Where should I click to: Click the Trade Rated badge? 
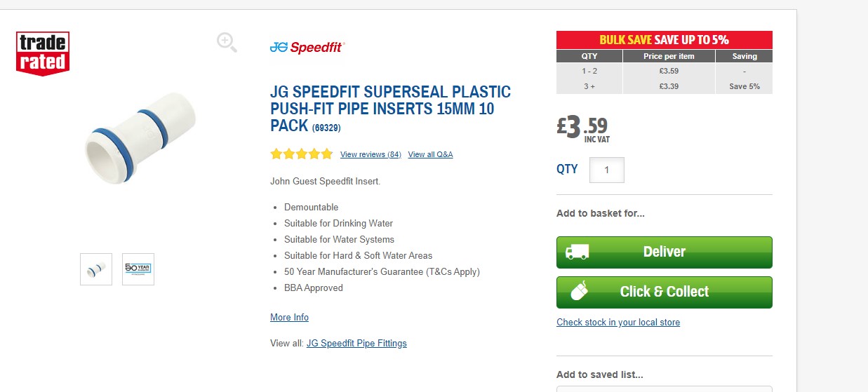(x=43, y=53)
